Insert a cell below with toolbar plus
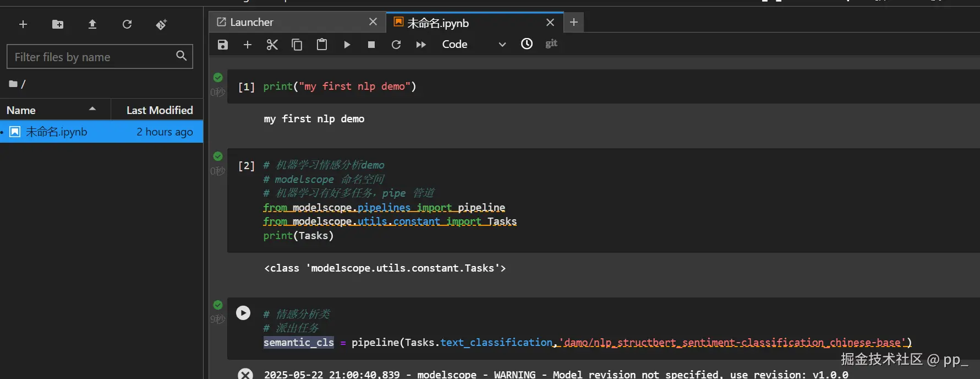This screenshot has height=379, width=980. pos(248,45)
